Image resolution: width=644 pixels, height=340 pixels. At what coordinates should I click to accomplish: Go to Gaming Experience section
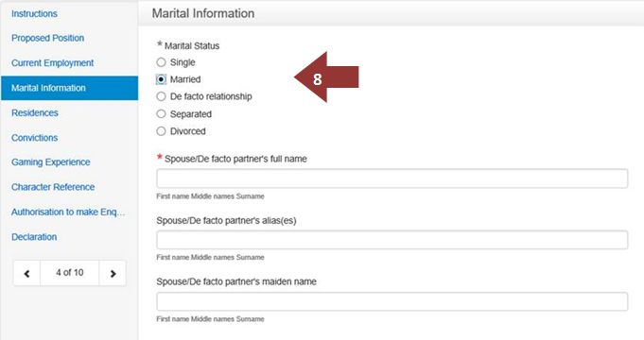pyautogui.click(x=51, y=162)
